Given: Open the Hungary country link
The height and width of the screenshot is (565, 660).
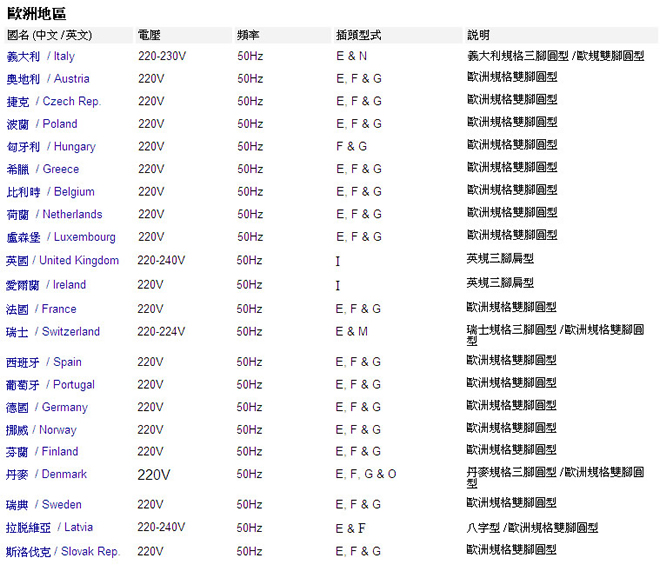Looking at the screenshot, I should 51,147.
